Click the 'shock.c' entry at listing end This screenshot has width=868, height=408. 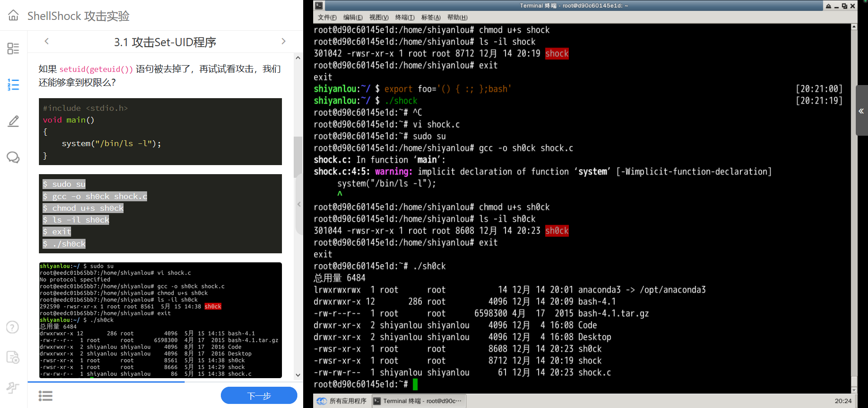tap(594, 372)
